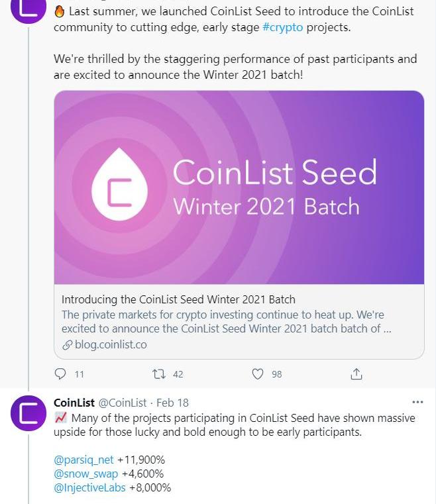Click the reply comment icon
The height and width of the screenshot is (504, 436).
[60, 374]
